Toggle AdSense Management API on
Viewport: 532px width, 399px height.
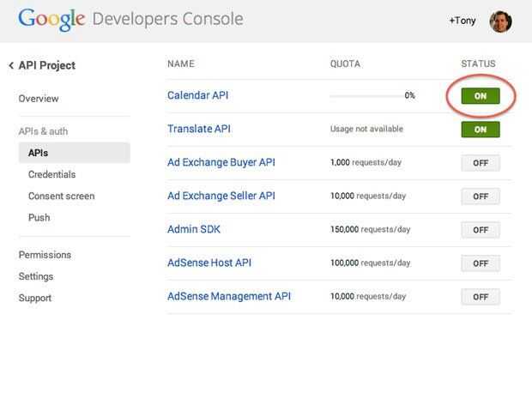[481, 297]
